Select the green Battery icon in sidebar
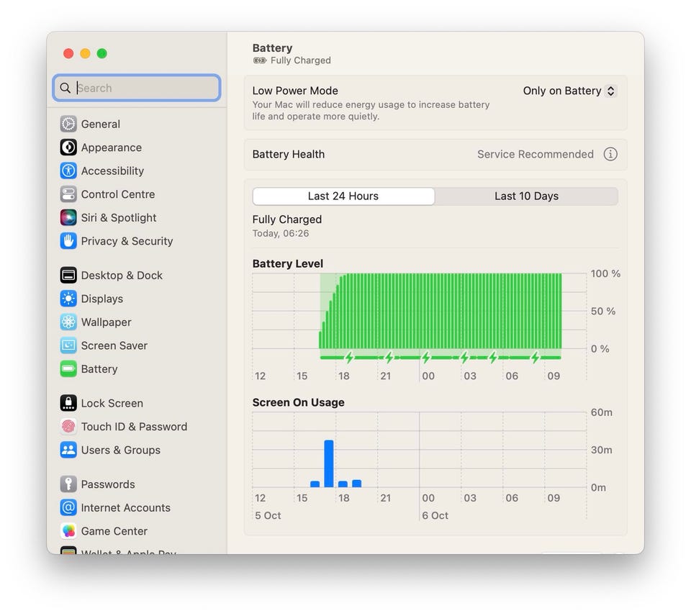The width and height of the screenshot is (691, 616). click(68, 368)
